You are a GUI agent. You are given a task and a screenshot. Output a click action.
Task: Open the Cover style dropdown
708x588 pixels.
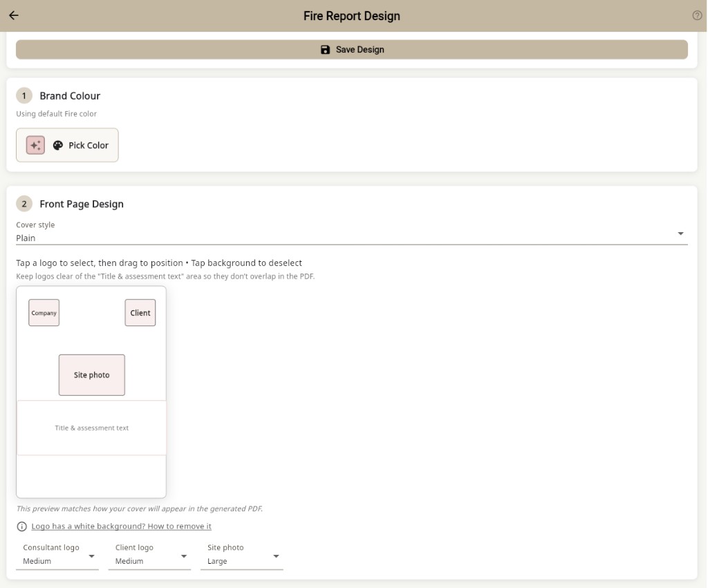click(x=352, y=234)
